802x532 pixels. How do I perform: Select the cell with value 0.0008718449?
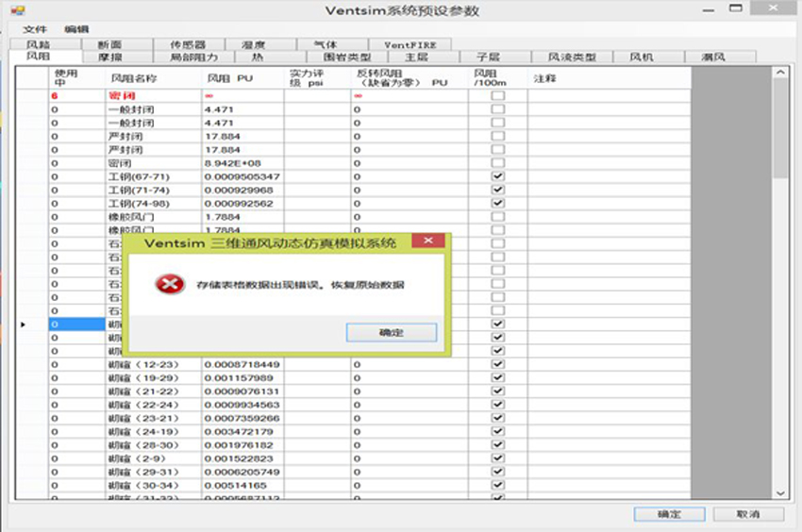click(242, 365)
